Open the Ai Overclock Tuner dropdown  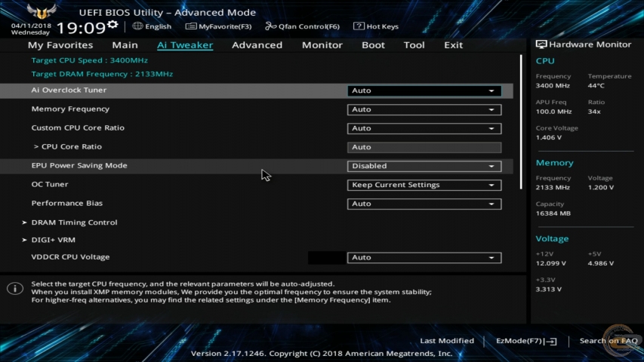424,90
